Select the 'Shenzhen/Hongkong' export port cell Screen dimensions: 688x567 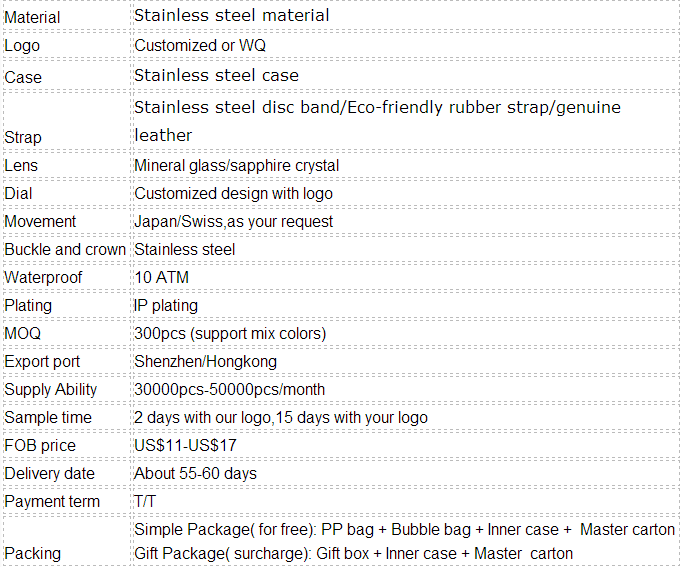pos(205,362)
